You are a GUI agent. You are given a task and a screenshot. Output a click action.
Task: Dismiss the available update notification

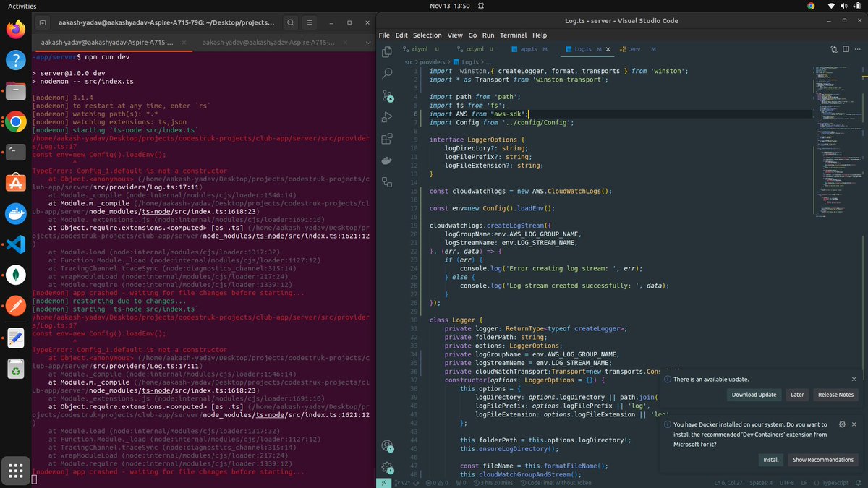(854, 379)
